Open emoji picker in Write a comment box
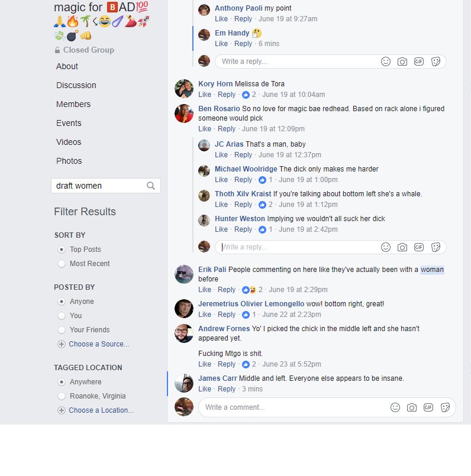Viewport: 471px width, 476px height. click(395, 407)
